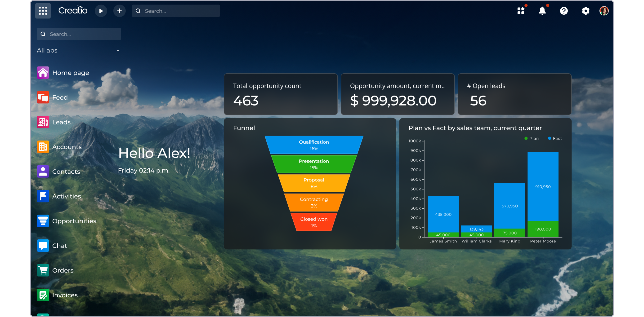The image size is (644, 317).
Task: Select the Qualification funnel segment
Action: pyautogui.click(x=313, y=144)
